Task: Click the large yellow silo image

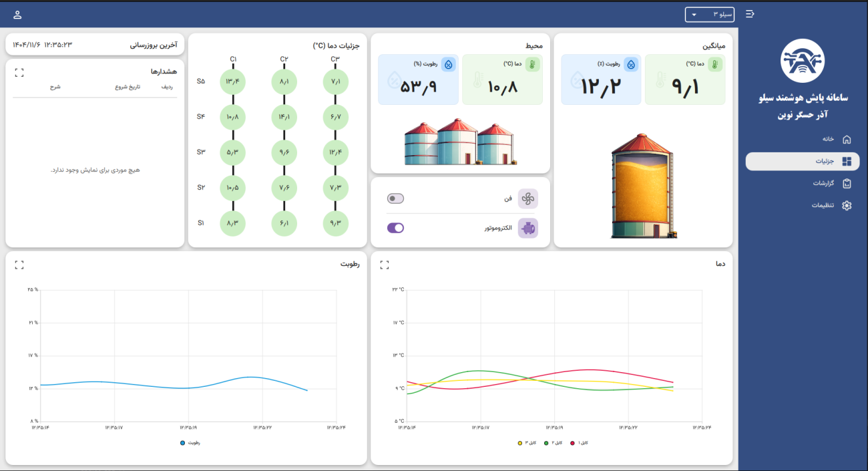Action: [641, 186]
